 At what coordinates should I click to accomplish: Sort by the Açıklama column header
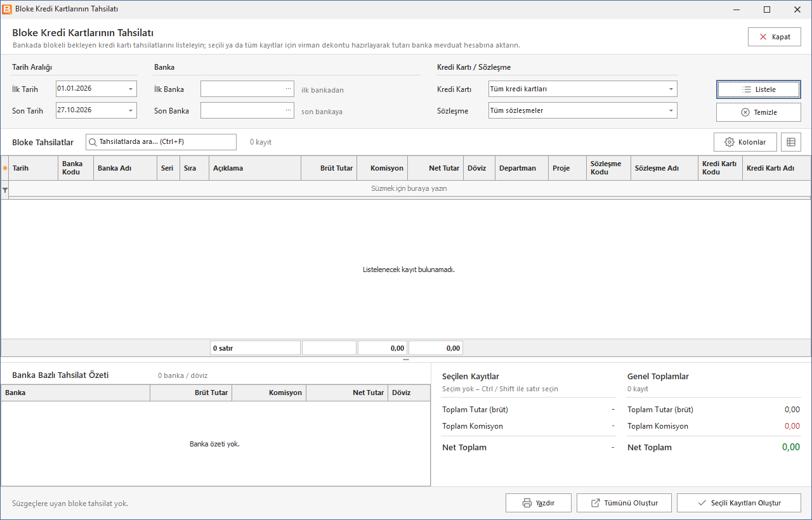[255, 168]
